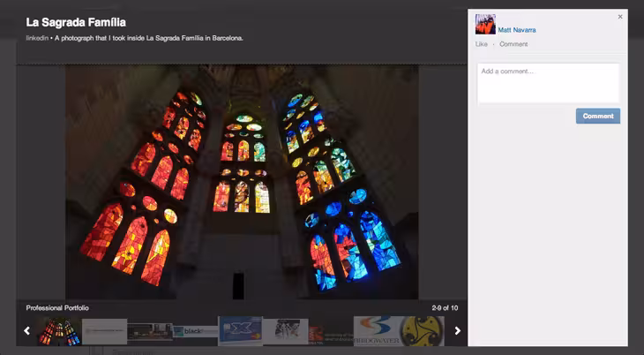Screen dimensions: 644x355
Task: Click the 'La Sagrada Família' title
Action: 76,22
